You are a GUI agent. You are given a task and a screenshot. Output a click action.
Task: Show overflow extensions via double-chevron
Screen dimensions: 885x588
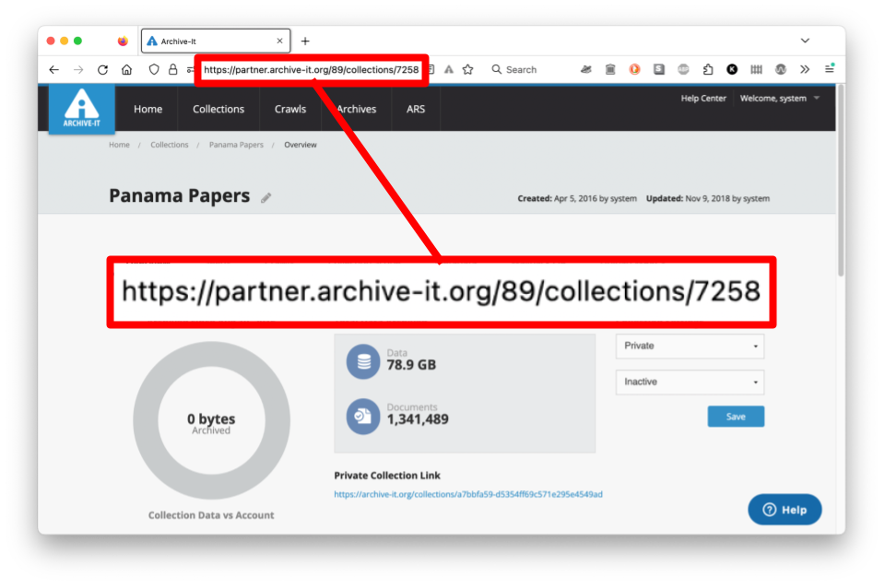[x=804, y=69]
